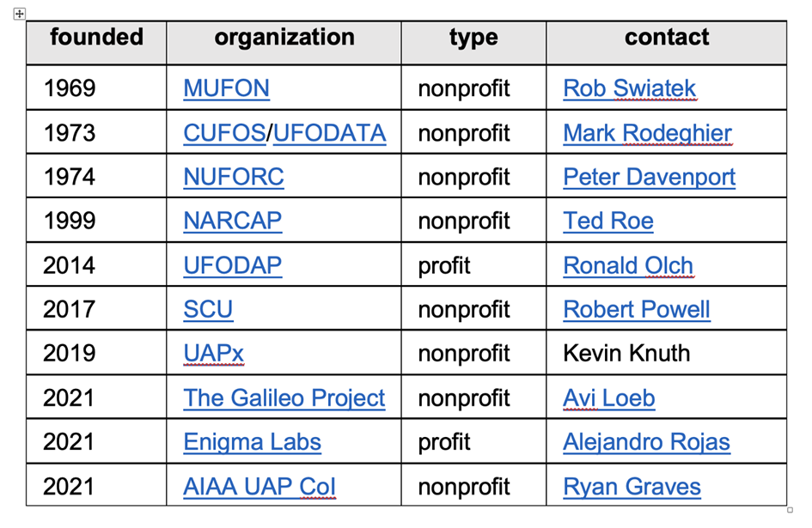812x528 pixels.
Task: Open the NUFORC organization link
Action: click(234, 177)
